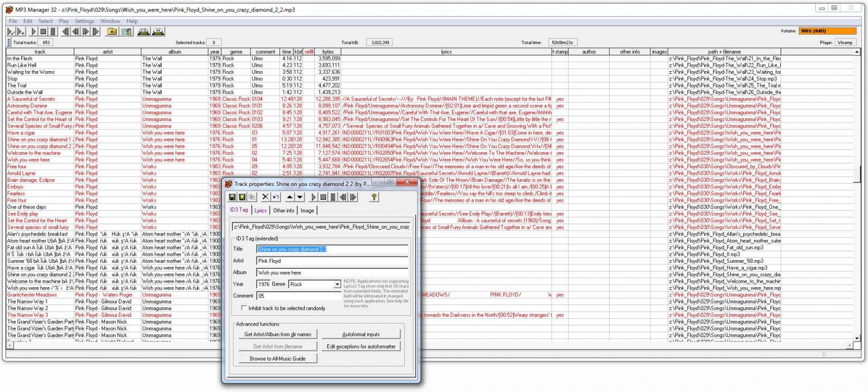This screenshot has height=392, width=868.
Task: Rewind track in Track properties dialog toolbar
Action: pos(343,197)
